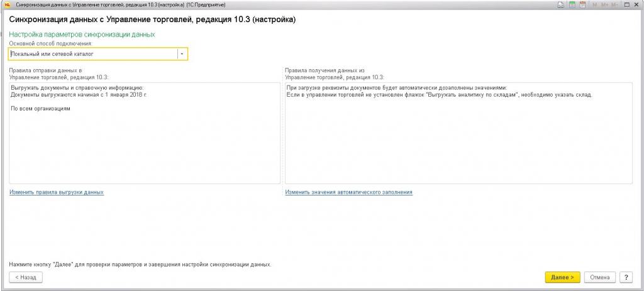
Task: Click the 'Настройка параметров синхронизации данных' heading
Action: [x=82, y=35]
